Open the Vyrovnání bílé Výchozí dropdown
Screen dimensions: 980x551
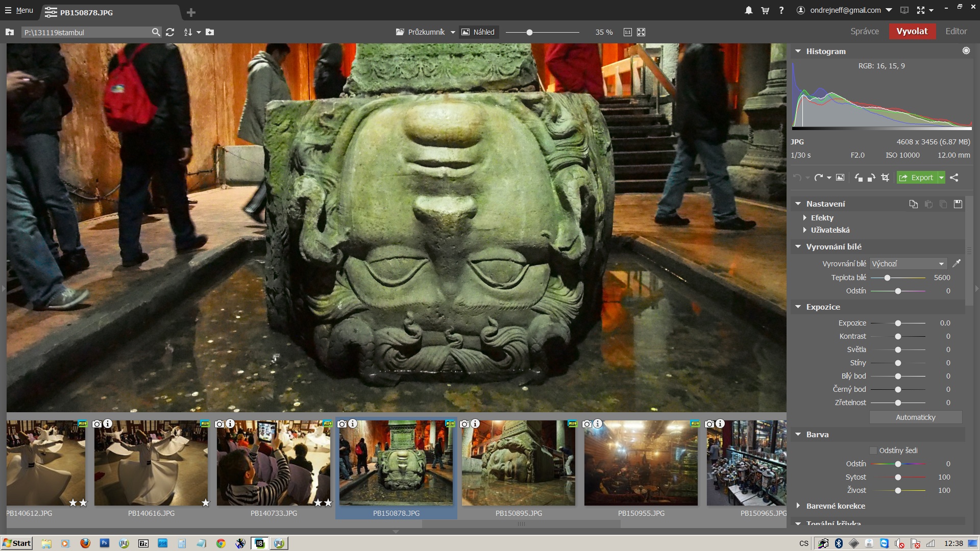tap(908, 264)
